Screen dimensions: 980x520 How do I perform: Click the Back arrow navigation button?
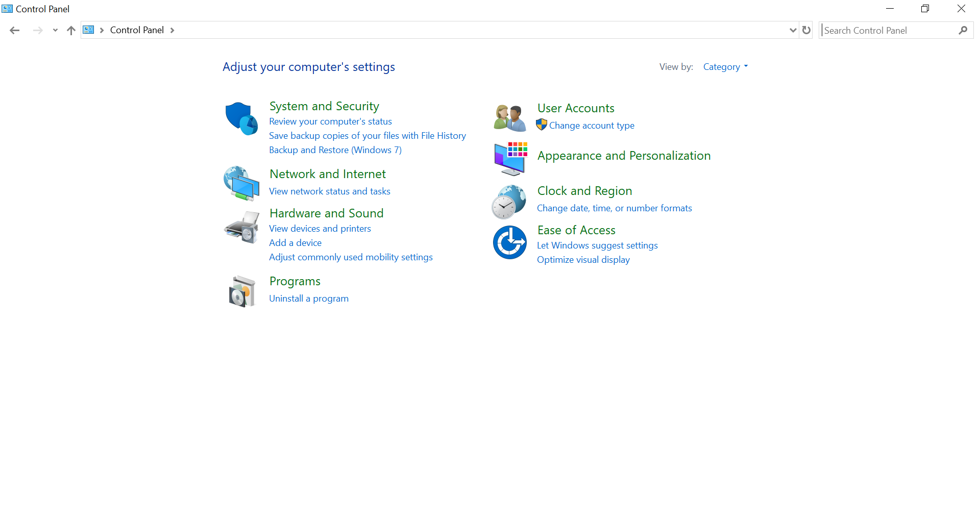click(x=15, y=30)
